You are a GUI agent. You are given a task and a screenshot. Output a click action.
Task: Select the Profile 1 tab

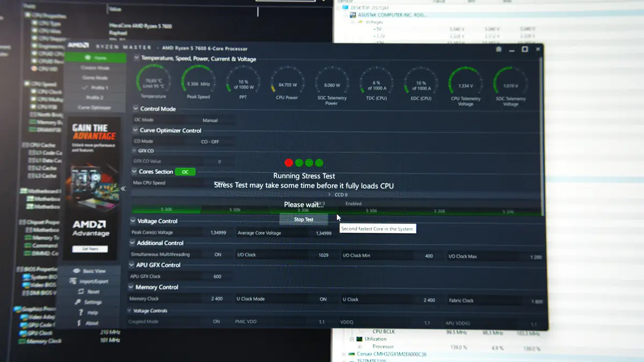coord(95,87)
